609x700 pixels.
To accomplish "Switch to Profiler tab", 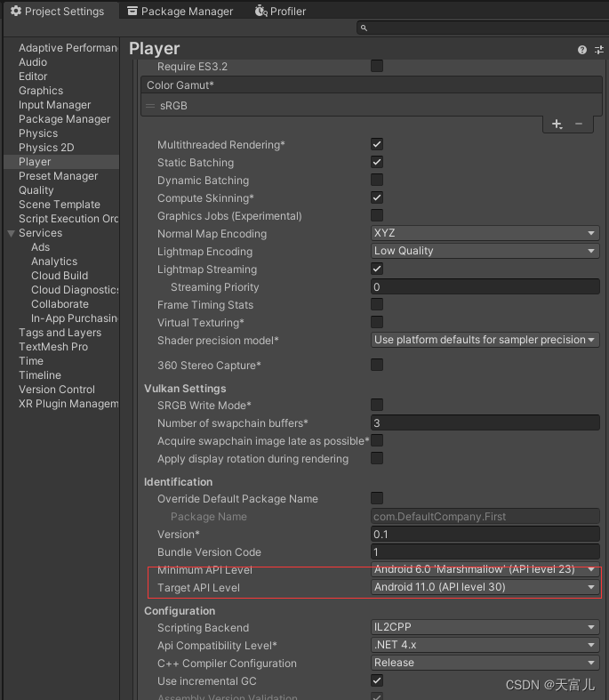I will point(280,12).
